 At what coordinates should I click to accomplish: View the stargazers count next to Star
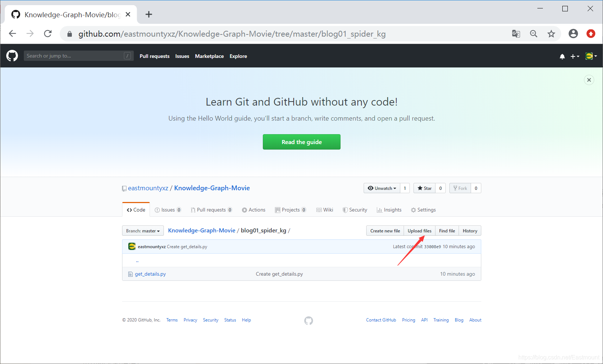pos(441,188)
